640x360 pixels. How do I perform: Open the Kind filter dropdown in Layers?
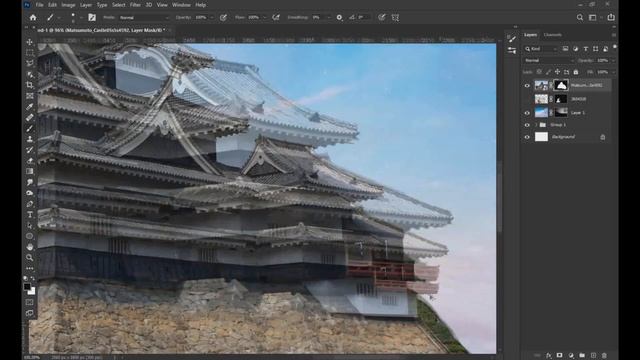541,49
